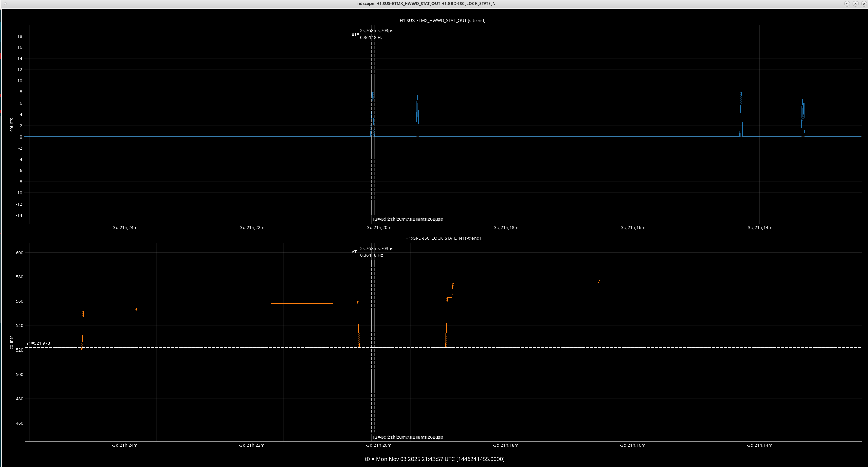Click the H1:GRD-ISC_LOCK_STATE_N plot title
Viewport: 868px width, 467px height.
[443, 238]
